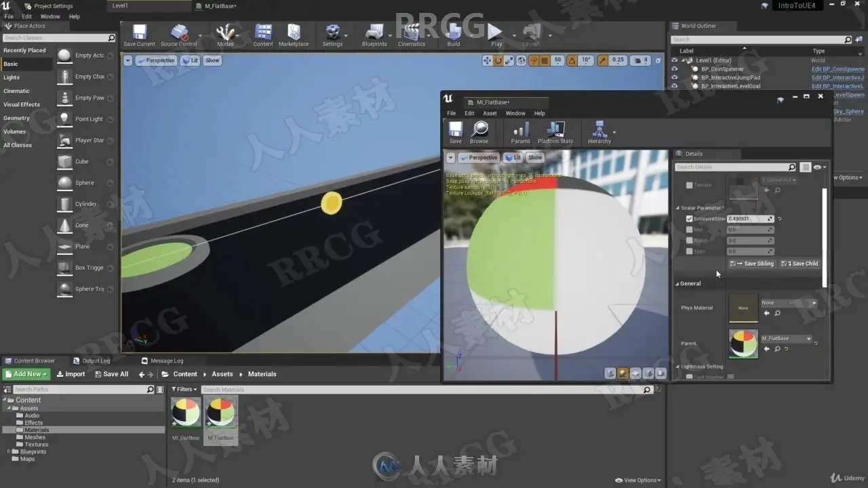Select the Cylinder actor in Place Actors
This screenshot has height=488, width=868.
(64, 204)
